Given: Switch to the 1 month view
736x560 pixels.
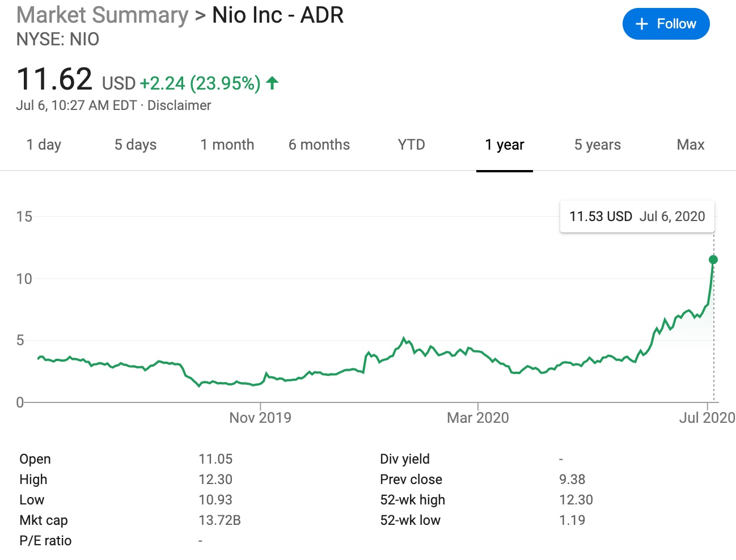Looking at the screenshot, I should [227, 145].
